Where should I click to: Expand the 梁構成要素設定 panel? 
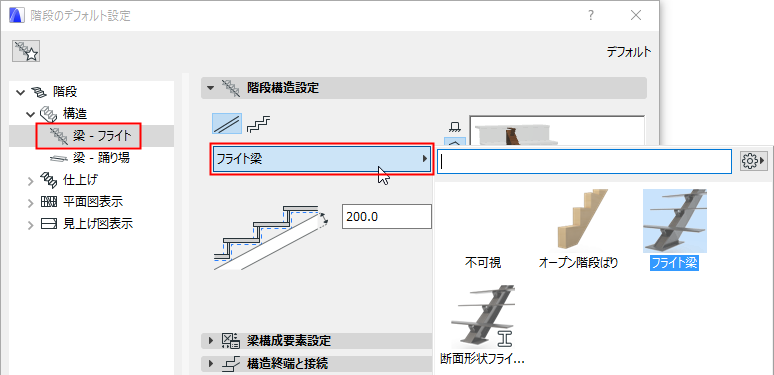point(317,340)
